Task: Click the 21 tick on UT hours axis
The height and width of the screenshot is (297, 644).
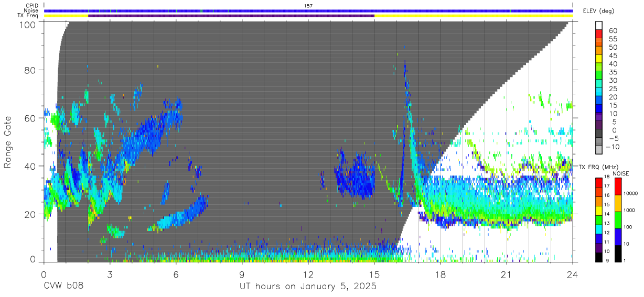Action: 507,274
